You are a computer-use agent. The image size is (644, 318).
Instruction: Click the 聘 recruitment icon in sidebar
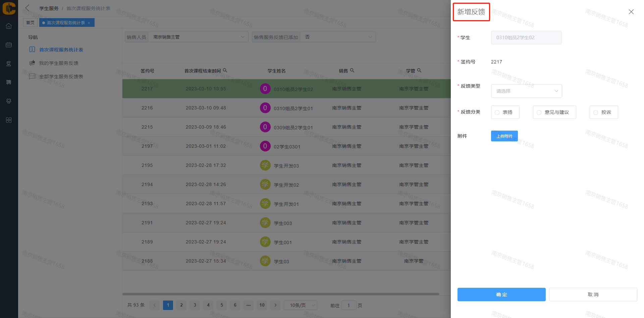tap(9, 82)
